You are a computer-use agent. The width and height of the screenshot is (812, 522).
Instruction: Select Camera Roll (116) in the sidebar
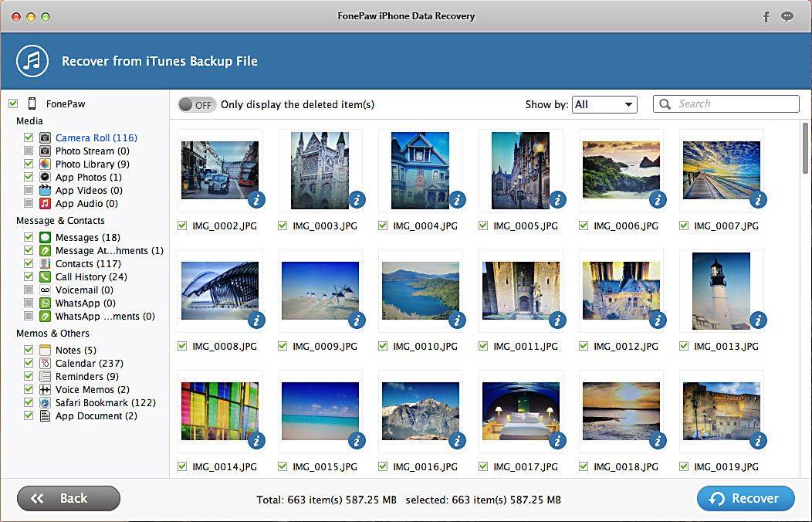point(96,138)
